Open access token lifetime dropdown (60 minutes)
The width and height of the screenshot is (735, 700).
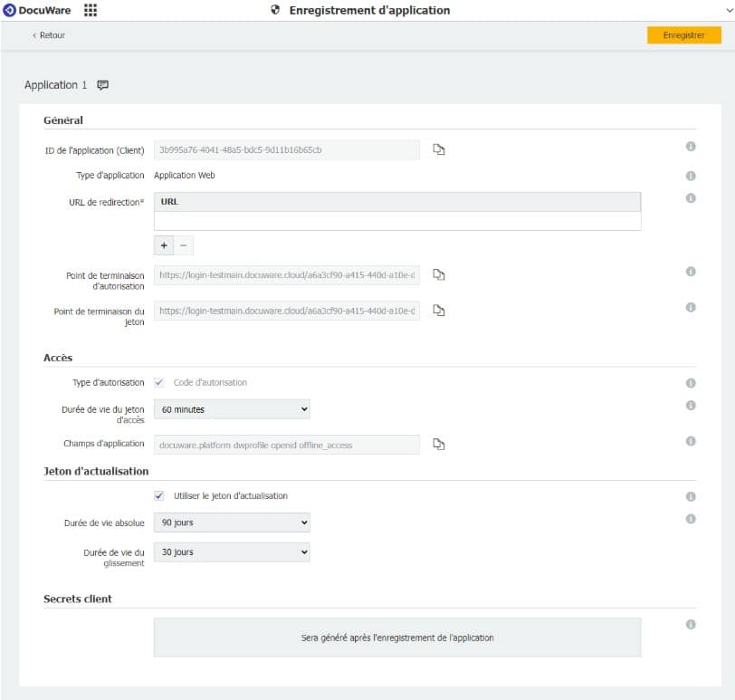point(232,409)
